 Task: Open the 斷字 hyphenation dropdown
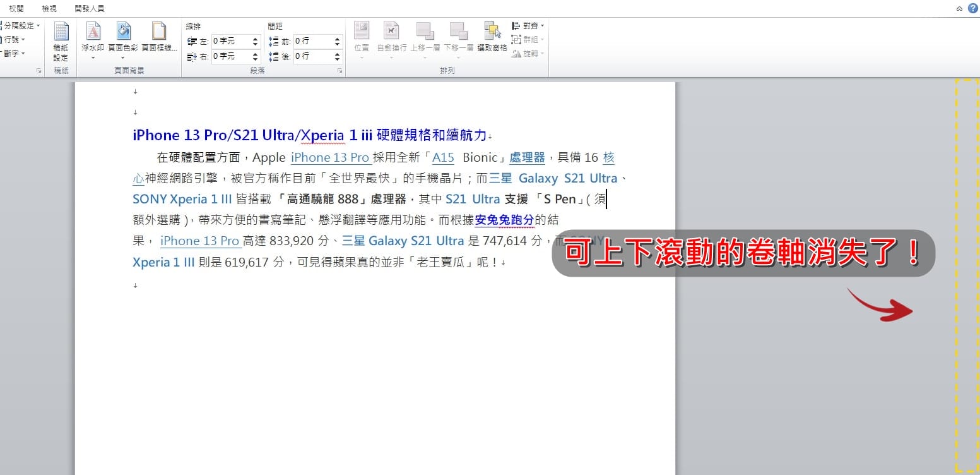13,54
